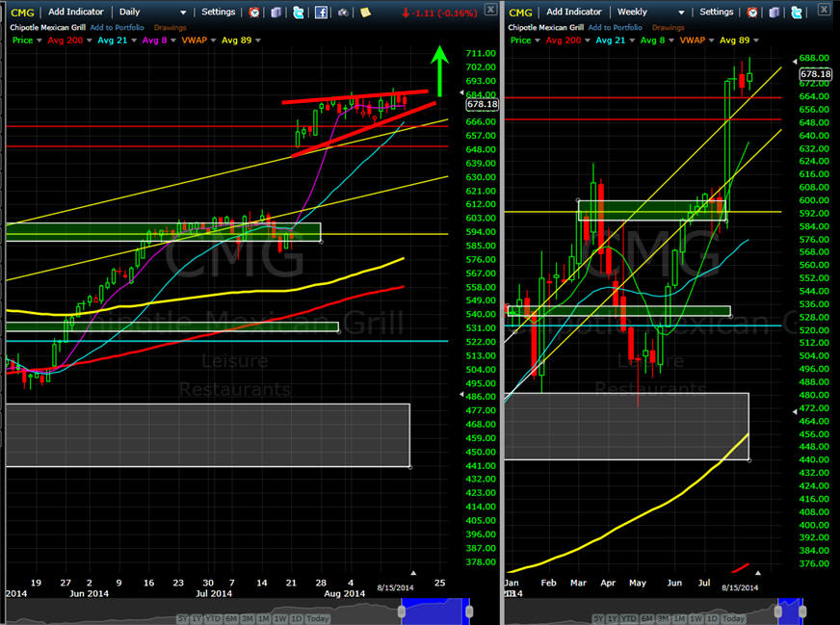Click the 8/15/2014 date marker in Daily chart

(x=395, y=587)
